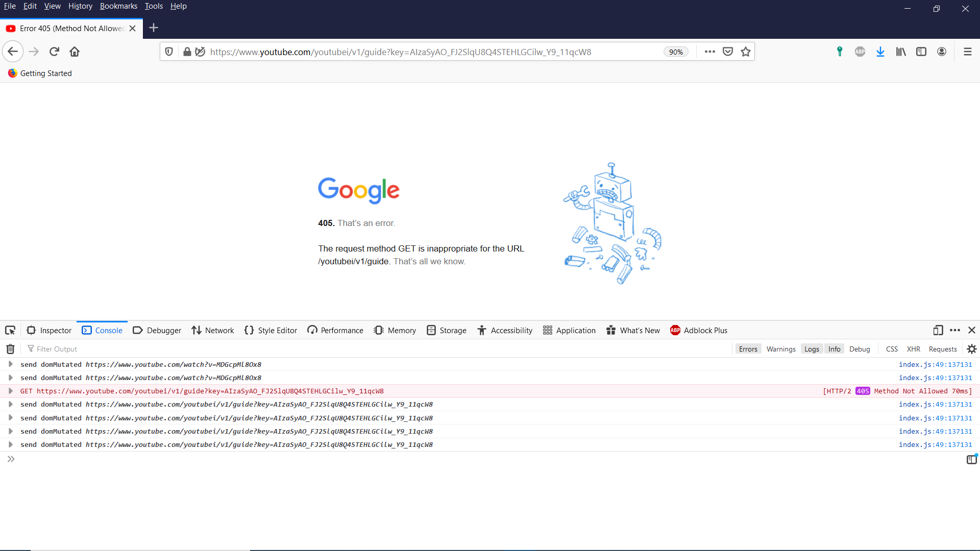Click the forward navigation arrow

[34, 52]
